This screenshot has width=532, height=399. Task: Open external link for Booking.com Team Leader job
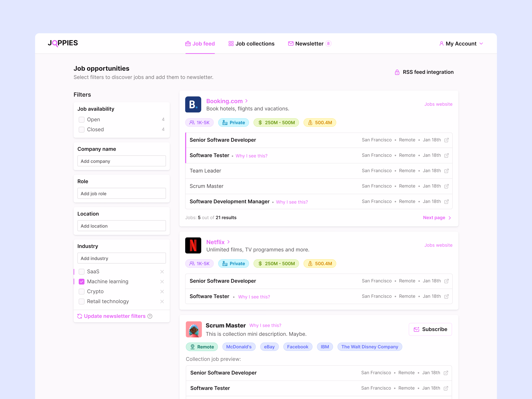tap(446, 171)
